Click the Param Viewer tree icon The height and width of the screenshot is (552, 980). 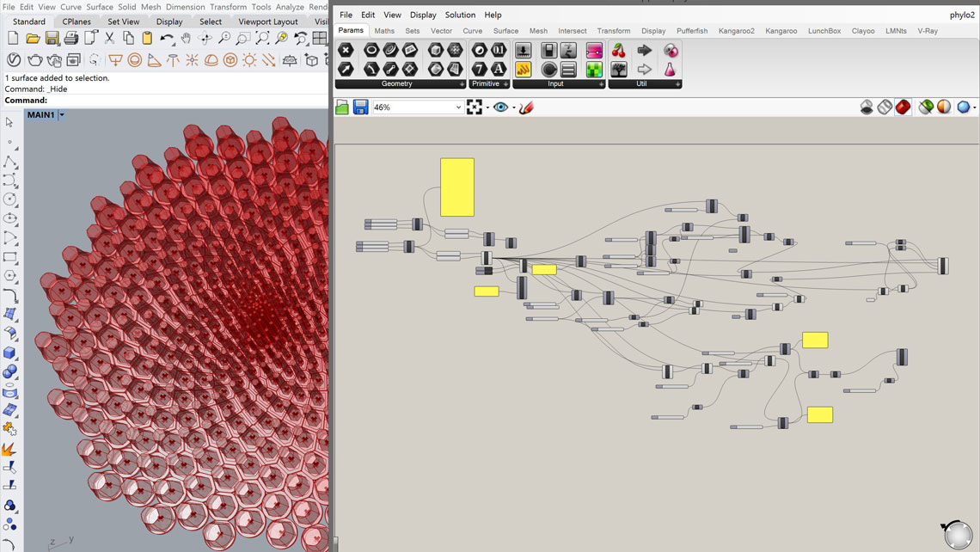coord(619,69)
